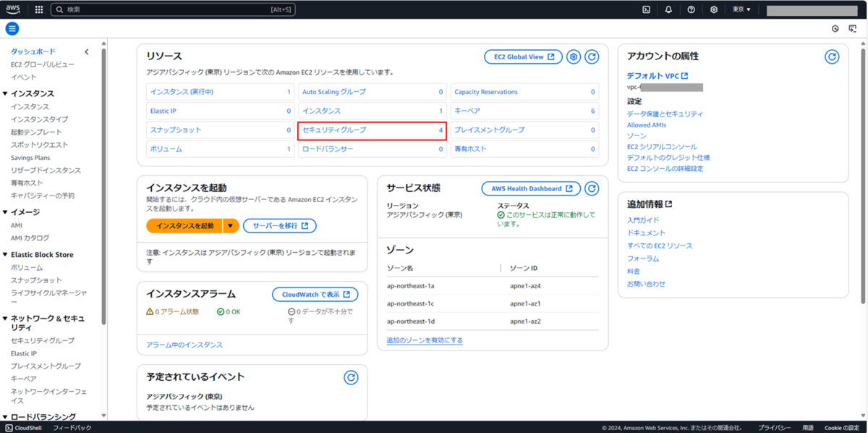Open Capacity Reservations resource link
The width and height of the screenshot is (868, 433).
(486, 92)
